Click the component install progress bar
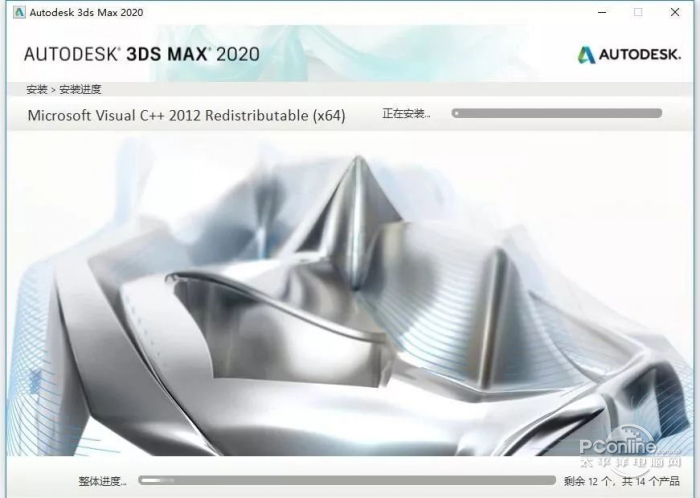This screenshot has width=700, height=498. [557, 113]
